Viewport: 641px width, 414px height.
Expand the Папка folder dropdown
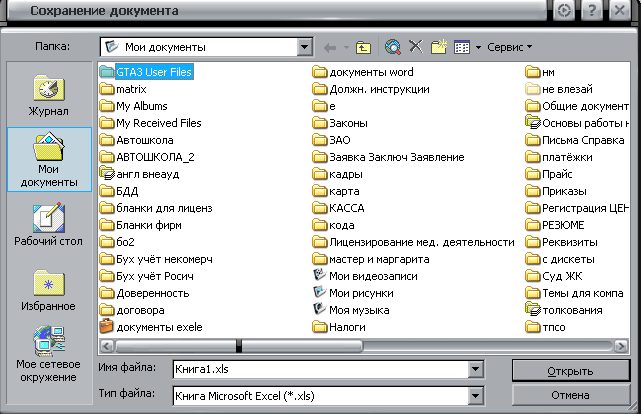pyautogui.click(x=305, y=47)
